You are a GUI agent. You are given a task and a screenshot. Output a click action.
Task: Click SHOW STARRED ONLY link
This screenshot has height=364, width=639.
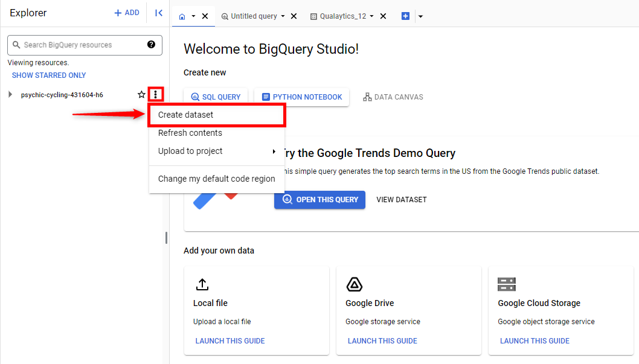49,75
